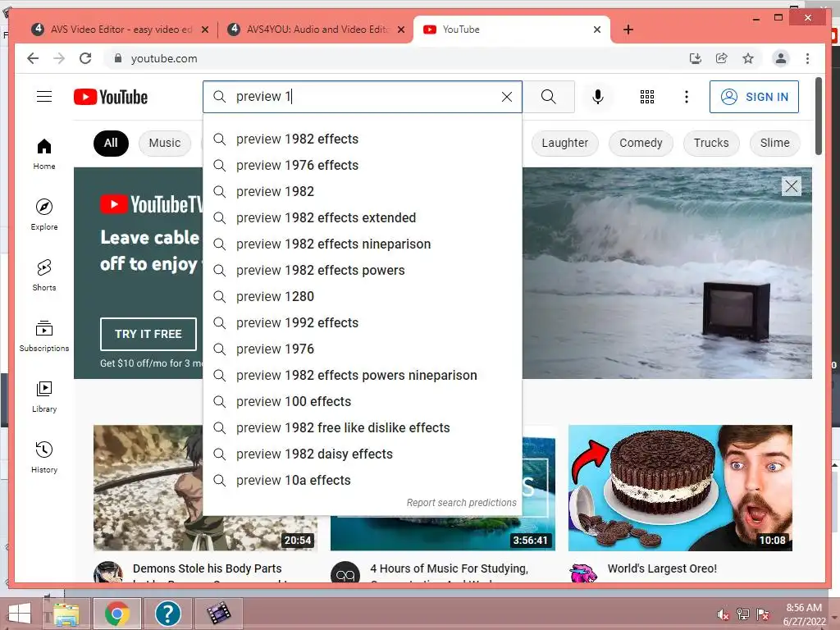840x630 pixels.
Task: Choose suggestion 'preview 10a effects'
Action: pos(363,481)
